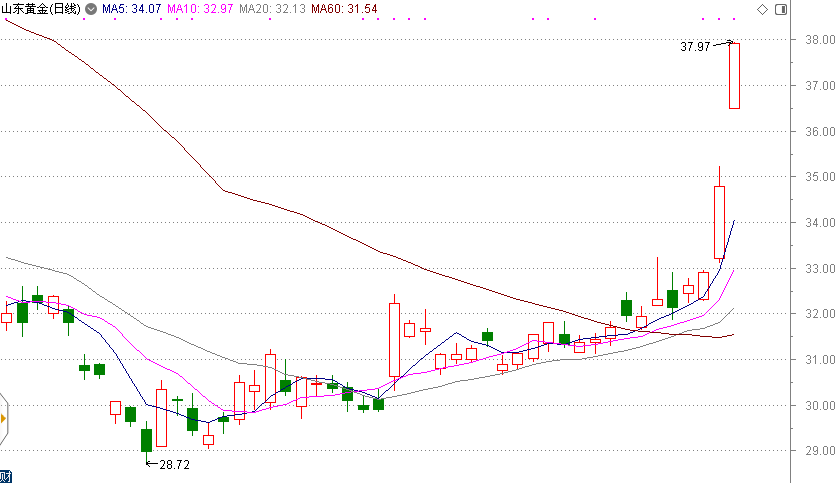Click the dark red MA60 line near top left

[x=60, y=40]
